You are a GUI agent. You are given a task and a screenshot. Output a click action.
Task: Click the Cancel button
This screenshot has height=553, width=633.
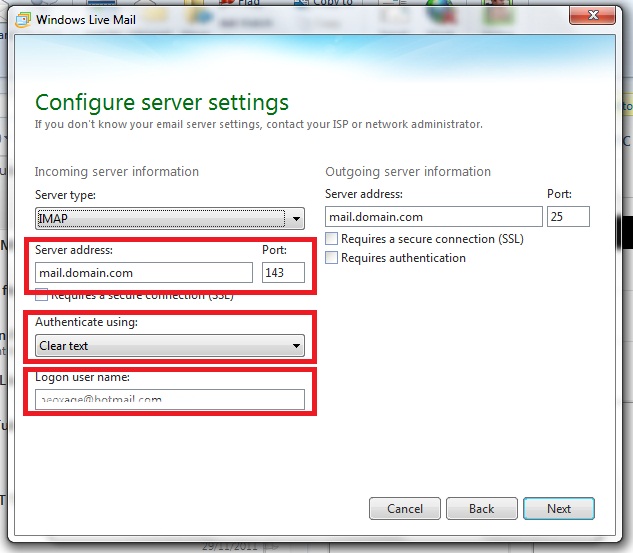[405, 509]
